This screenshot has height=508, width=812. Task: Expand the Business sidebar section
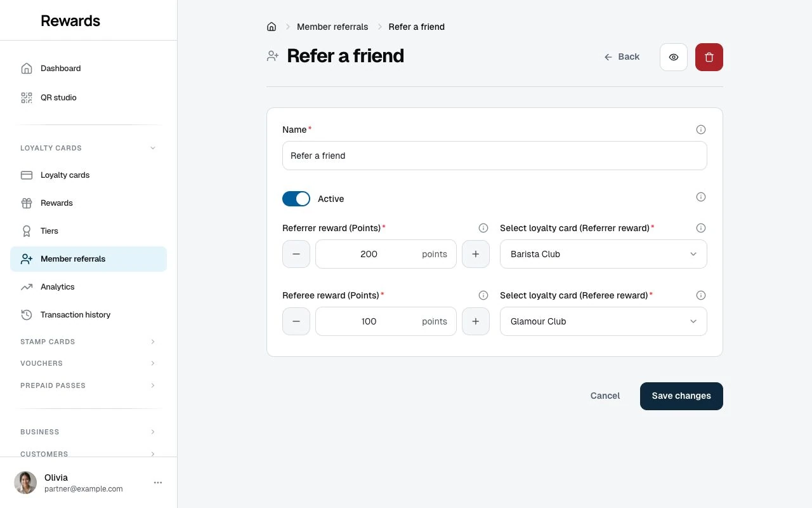(x=88, y=432)
